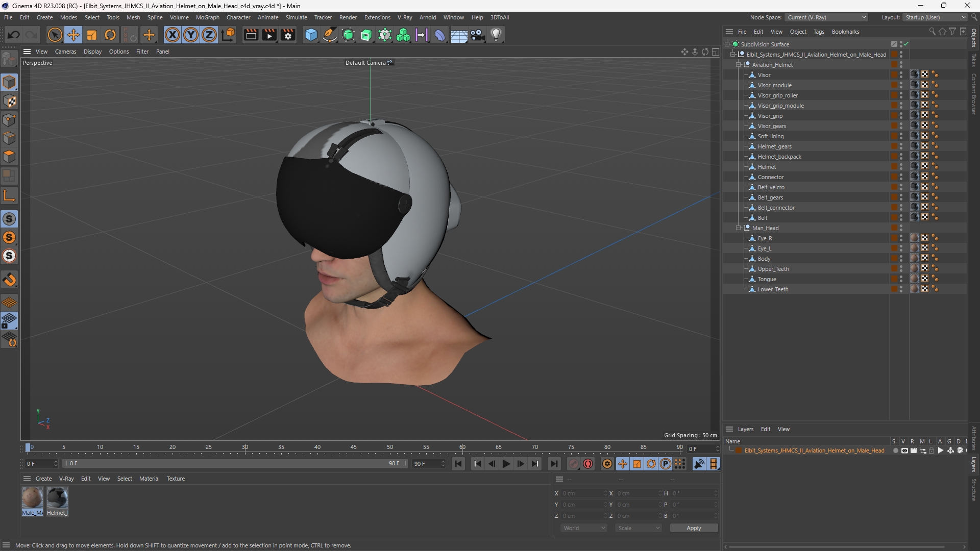The height and width of the screenshot is (551, 980).
Task: Select the Scale tool in toolbar
Action: (92, 35)
